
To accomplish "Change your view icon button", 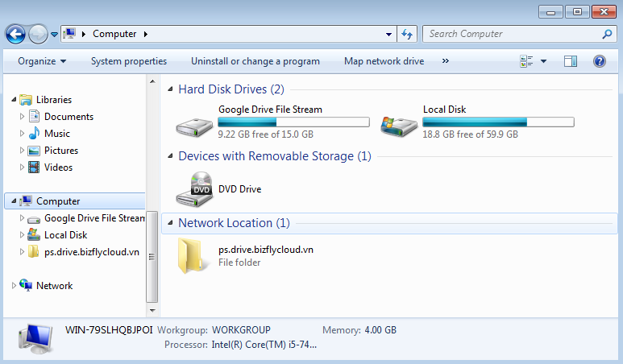I will (x=526, y=61).
